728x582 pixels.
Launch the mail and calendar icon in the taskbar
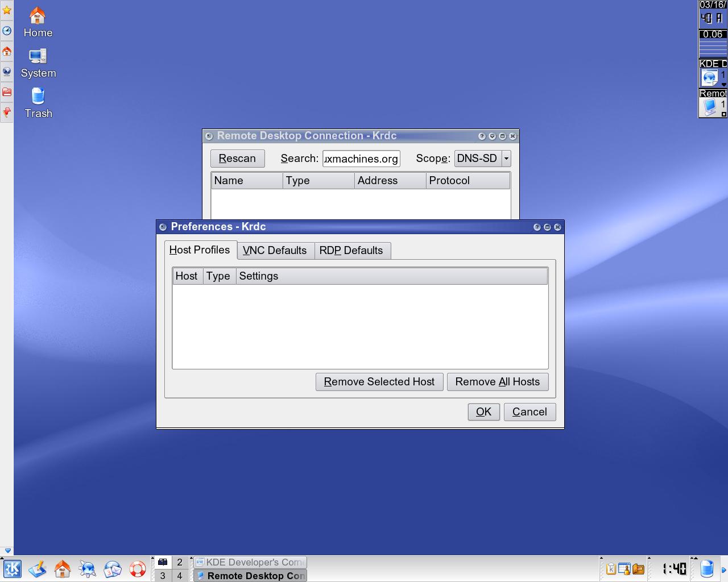pos(113,569)
